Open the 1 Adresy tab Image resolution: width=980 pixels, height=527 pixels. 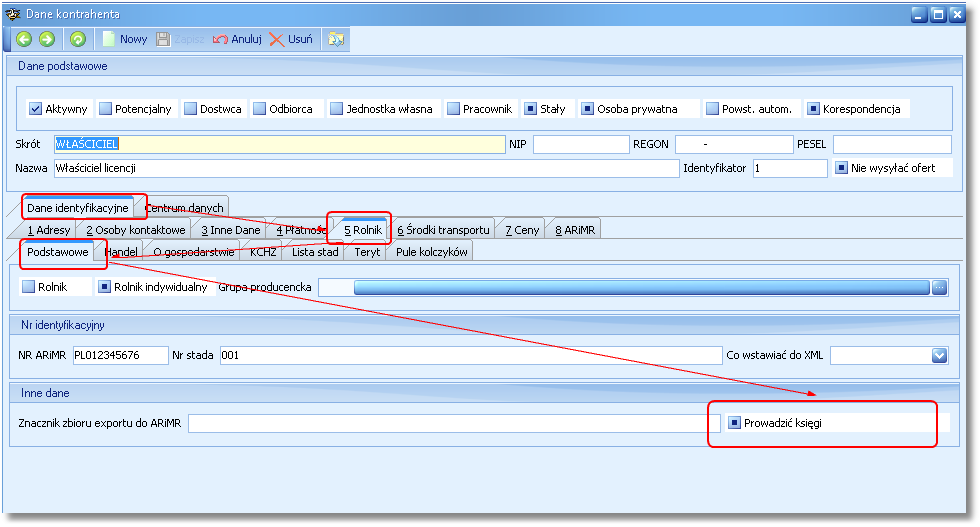[x=49, y=230]
